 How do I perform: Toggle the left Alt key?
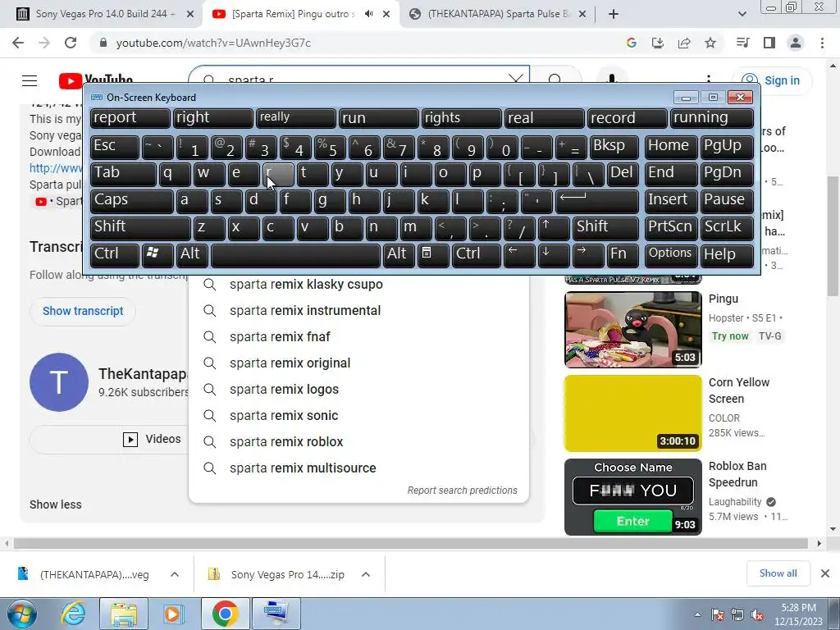191,254
